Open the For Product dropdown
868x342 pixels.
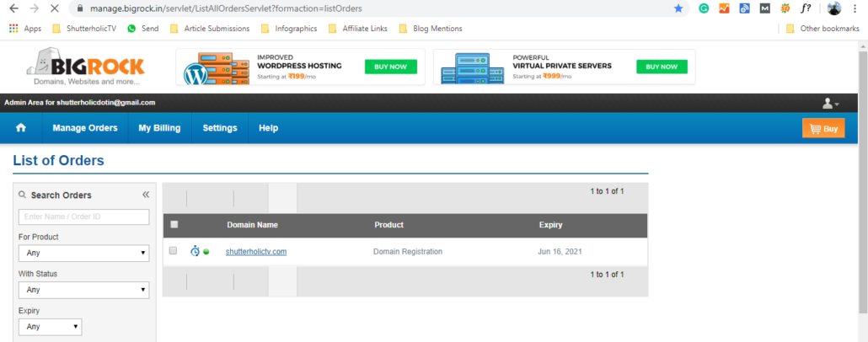[83, 253]
